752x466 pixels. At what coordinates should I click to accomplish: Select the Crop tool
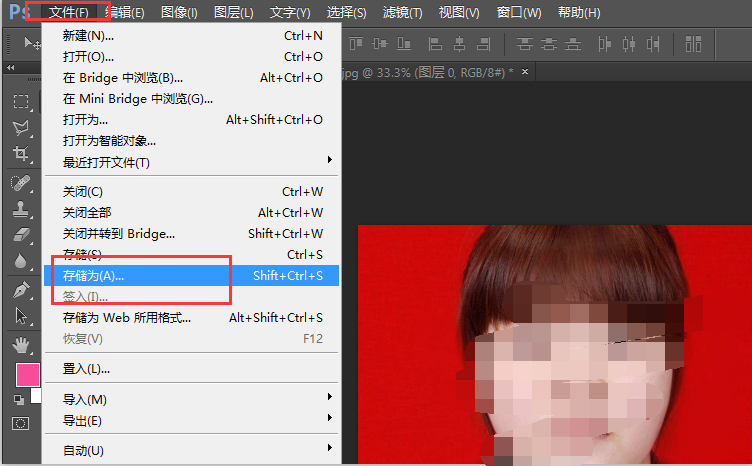tap(21, 154)
